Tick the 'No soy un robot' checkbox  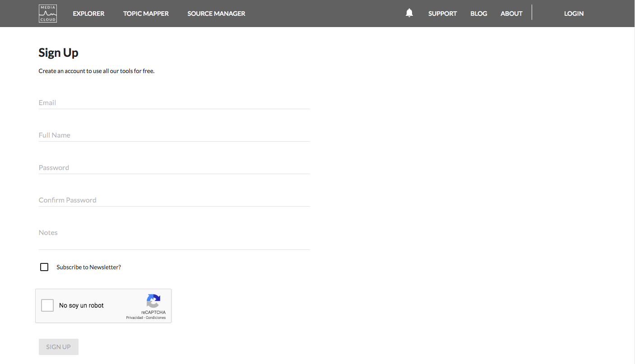pos(47,305)
